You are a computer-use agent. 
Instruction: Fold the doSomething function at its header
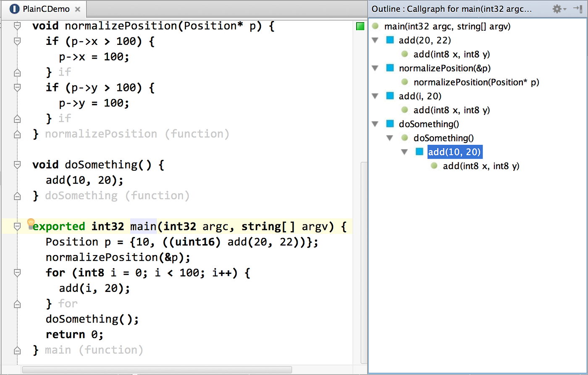[17, 165]
